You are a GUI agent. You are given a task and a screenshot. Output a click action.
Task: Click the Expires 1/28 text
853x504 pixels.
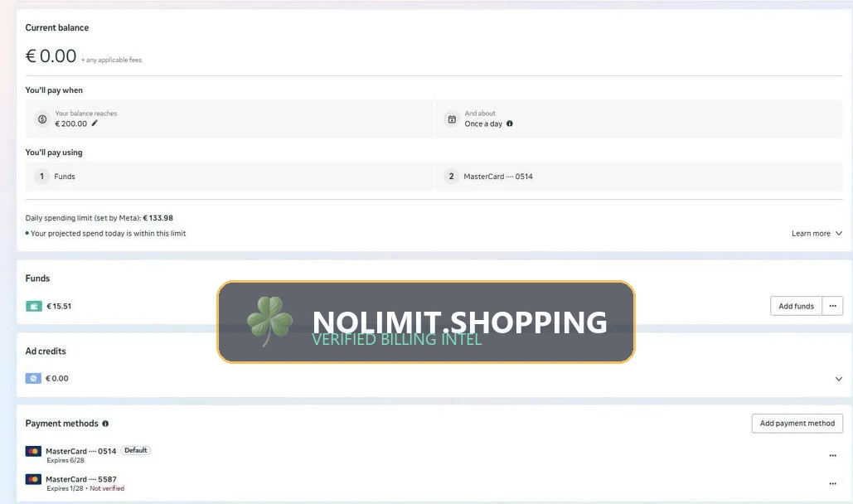pos(65,488)
